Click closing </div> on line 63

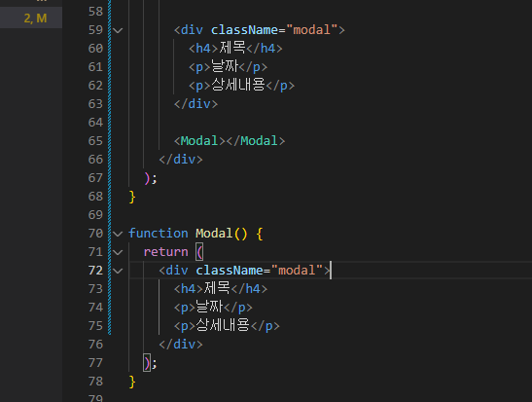195,104
